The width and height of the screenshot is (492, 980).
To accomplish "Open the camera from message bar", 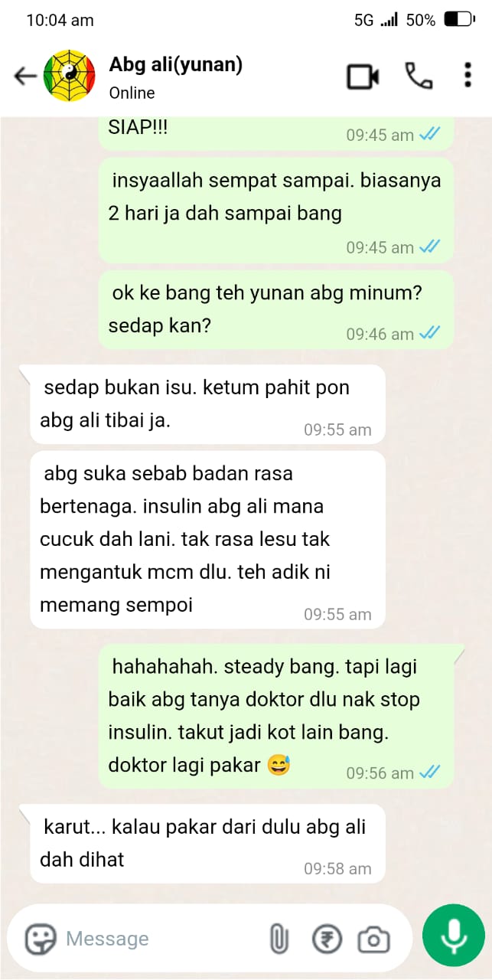I will click(x=373, y=939).
